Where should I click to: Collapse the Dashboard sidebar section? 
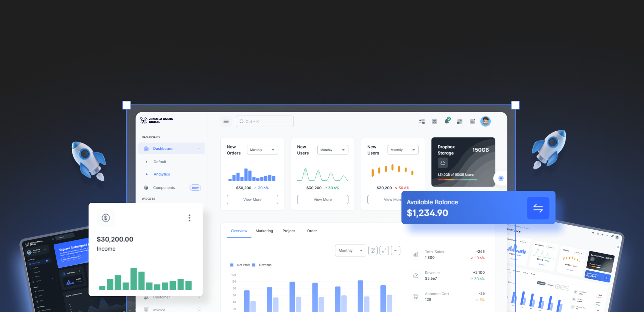(199, 148)
